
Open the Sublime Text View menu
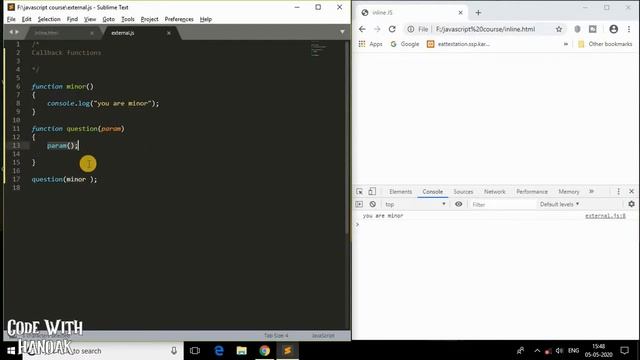(x=90, y=19)
